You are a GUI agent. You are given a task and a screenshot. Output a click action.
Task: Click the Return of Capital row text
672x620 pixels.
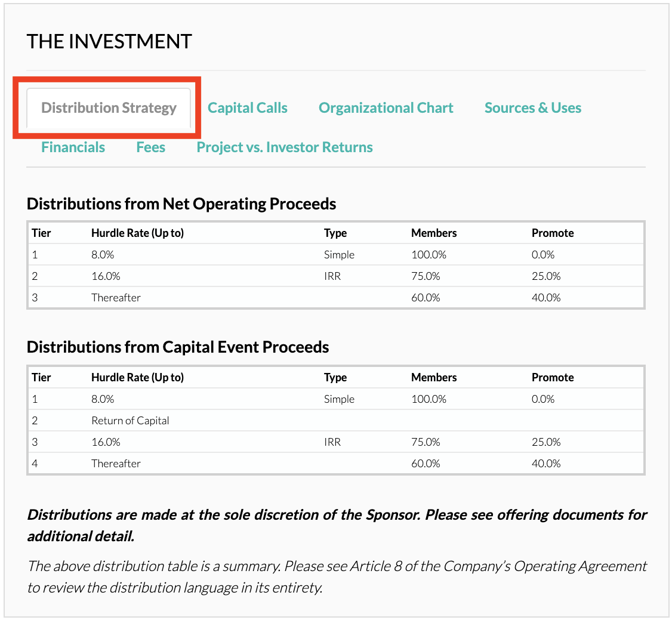130,421
